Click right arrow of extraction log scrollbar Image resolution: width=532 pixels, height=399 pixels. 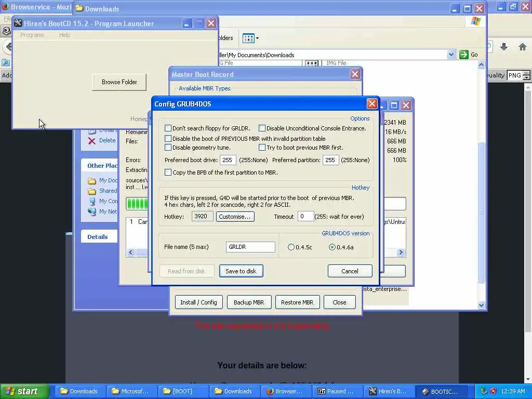[401, 252]
